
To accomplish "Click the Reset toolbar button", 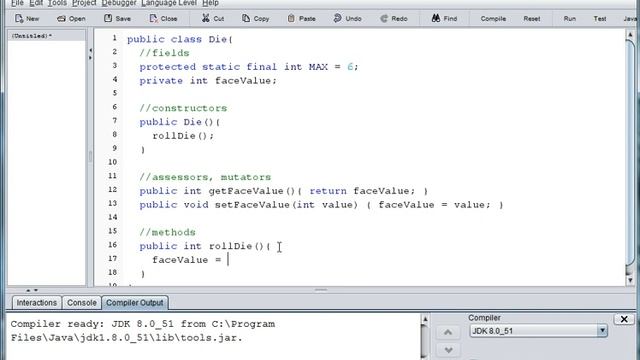I will coord(531,19).
